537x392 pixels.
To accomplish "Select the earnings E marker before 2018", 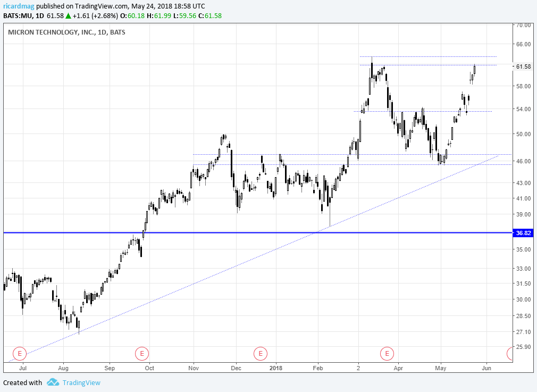I will 261,354.
